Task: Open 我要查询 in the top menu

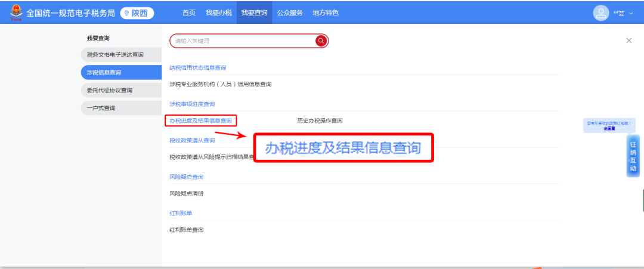Action: click(x=254, y=13)
